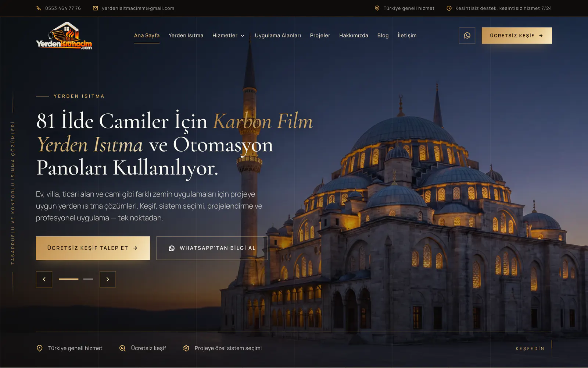Image resolution: width=588 pixels, height=368 pixels.
Task: Open the Ana Sayfa menu item
Action: tap(147, 35)
